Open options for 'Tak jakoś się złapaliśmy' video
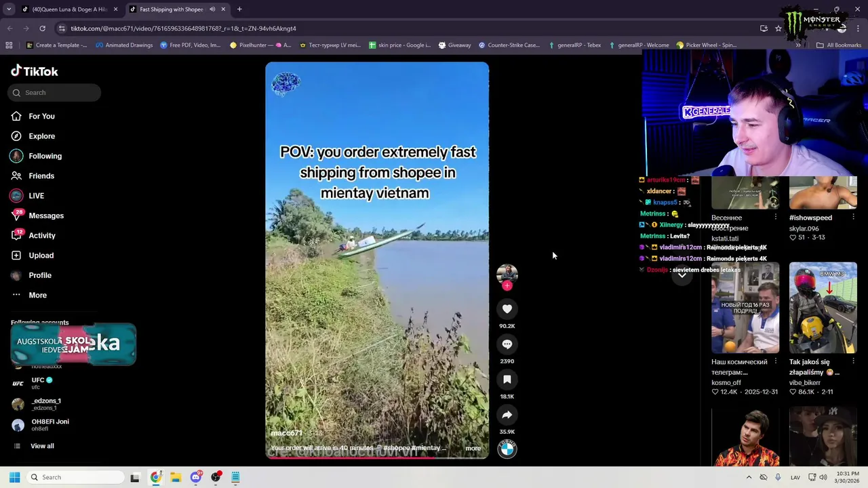The height and width of the screenshot is (488, 868). [x=853, y=362]
